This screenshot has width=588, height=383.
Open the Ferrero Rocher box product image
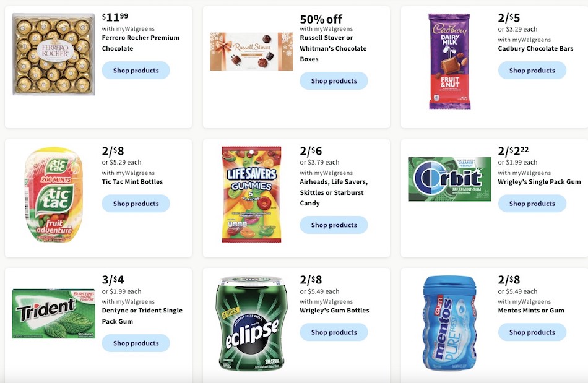coord(53,54)
